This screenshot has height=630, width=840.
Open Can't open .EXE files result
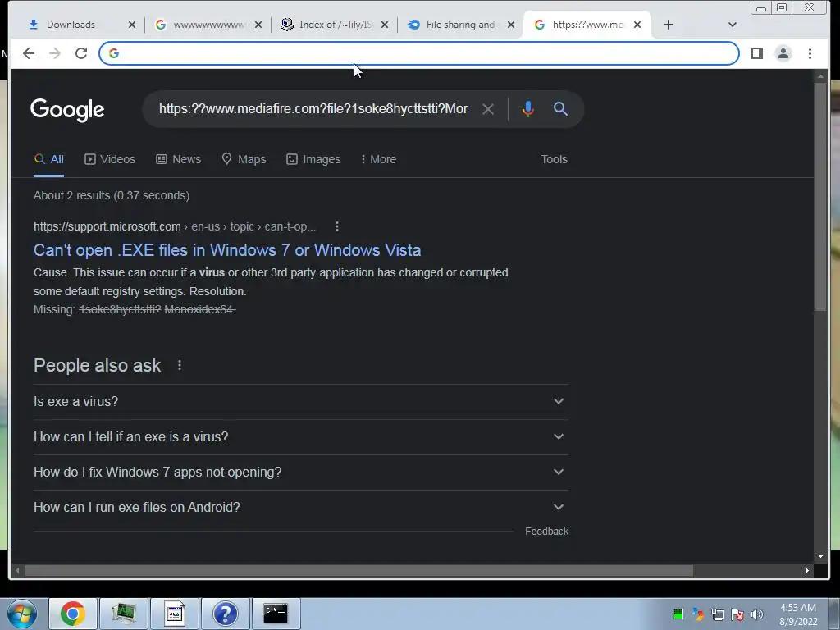click(227, 250)
